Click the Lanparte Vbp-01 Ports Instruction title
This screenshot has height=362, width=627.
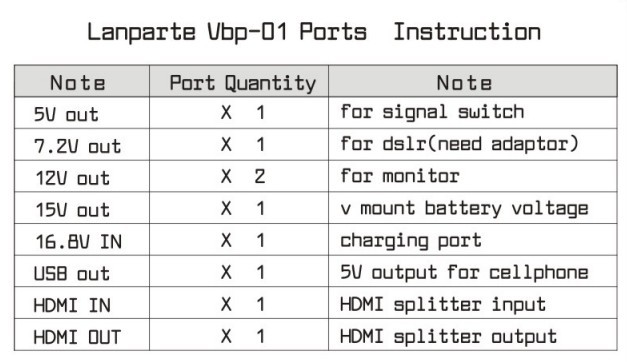[314, 32]
